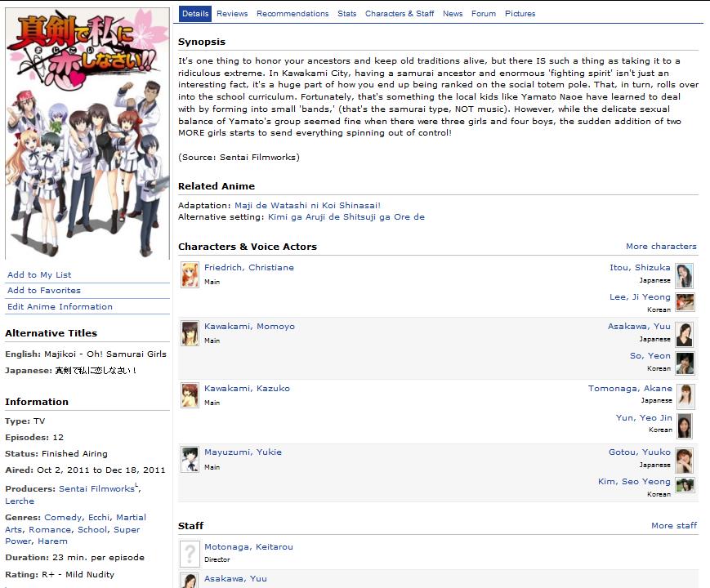
Task: Open Kawakami, Kazuko character page
Action: [x=247, y=389]
